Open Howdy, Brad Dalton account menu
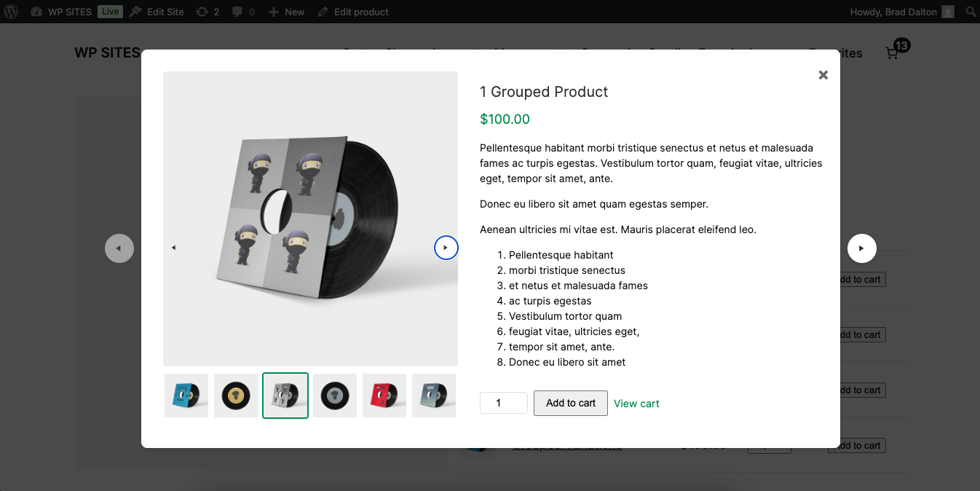This screenshot has height=491, width=980. [x=901, y=12]
